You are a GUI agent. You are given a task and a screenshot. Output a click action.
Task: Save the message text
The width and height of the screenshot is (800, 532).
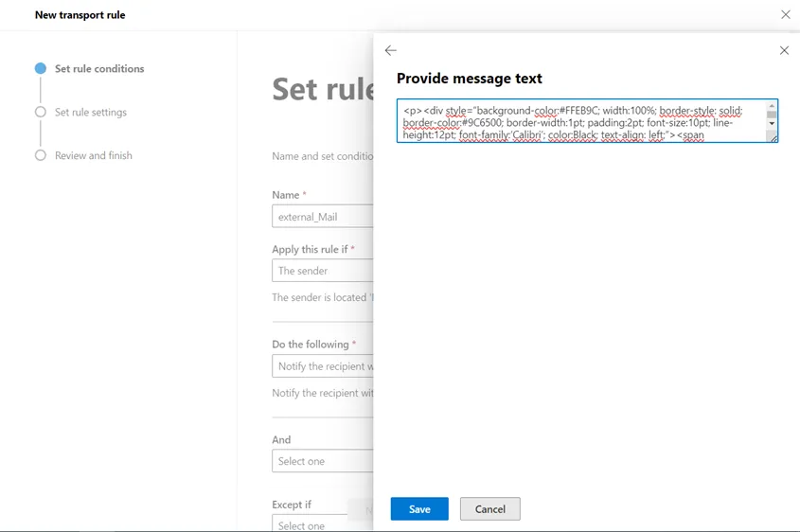(419, 509)
